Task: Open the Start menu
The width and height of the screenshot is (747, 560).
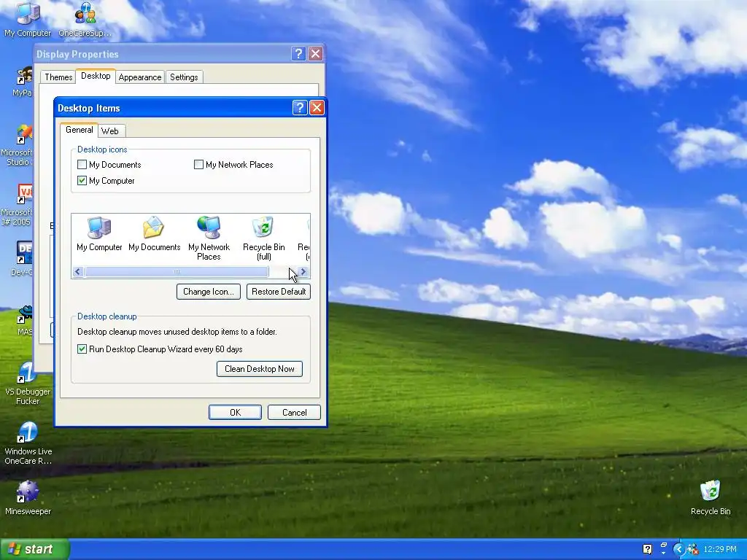Action: [x=34, y=549]
